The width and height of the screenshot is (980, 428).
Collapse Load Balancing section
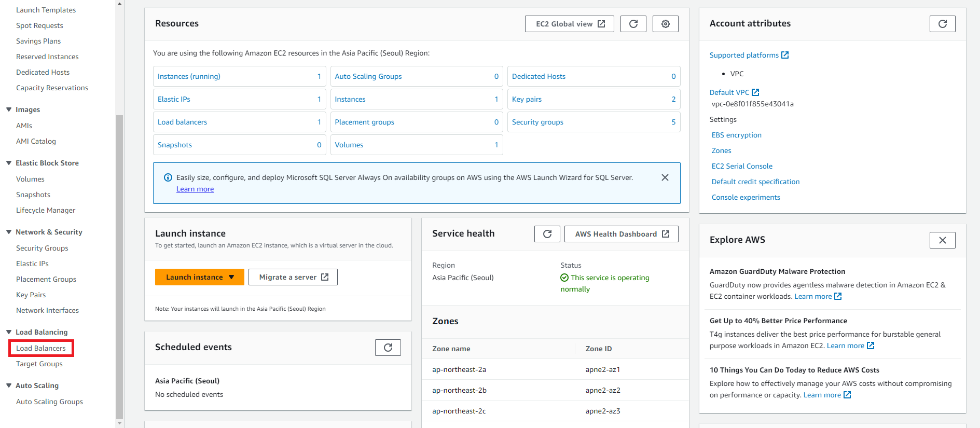[9, 332]
